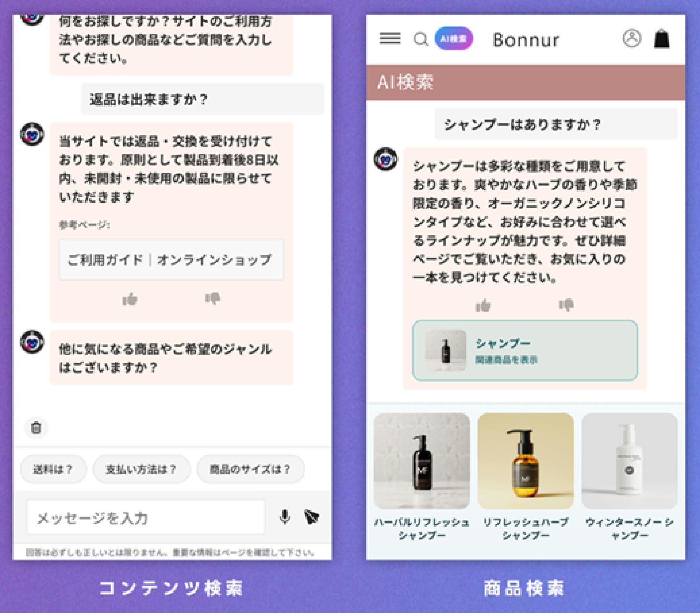Open the hamburger navigation menu
This screenshot has height=613, width=700.
[389, 39]
